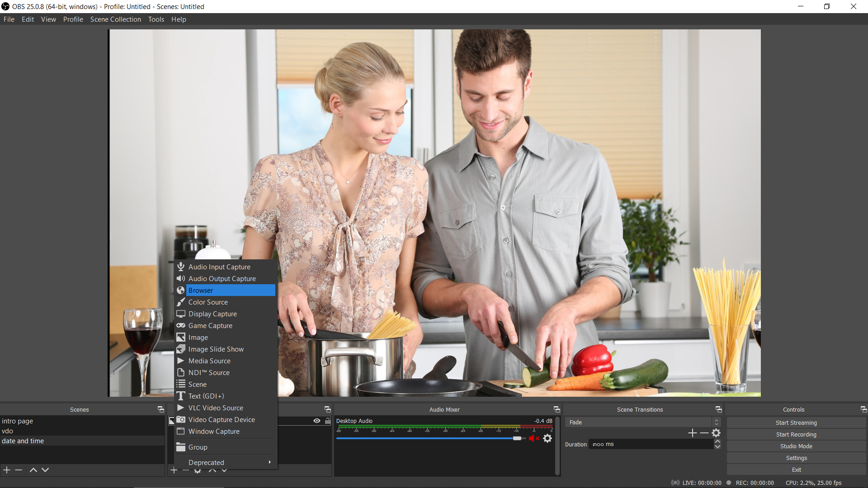This screenshot has width=868, height=488.
Task: Pop out the Controls panel with its detach icon
Action: (x=863, y=409)
